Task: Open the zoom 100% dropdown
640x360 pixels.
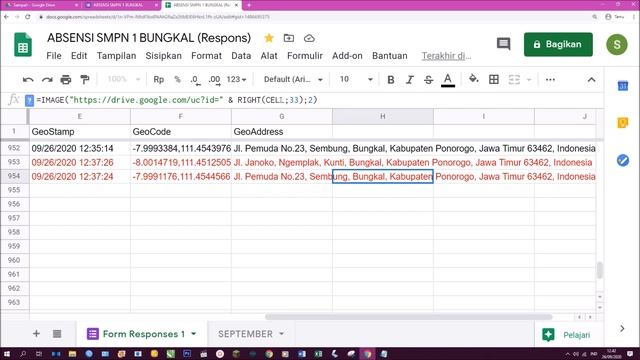Action: pos(123,79)
